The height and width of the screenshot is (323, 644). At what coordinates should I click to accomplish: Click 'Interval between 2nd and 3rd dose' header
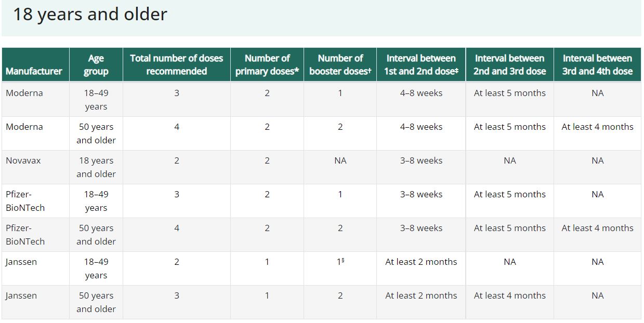(510, 65)
